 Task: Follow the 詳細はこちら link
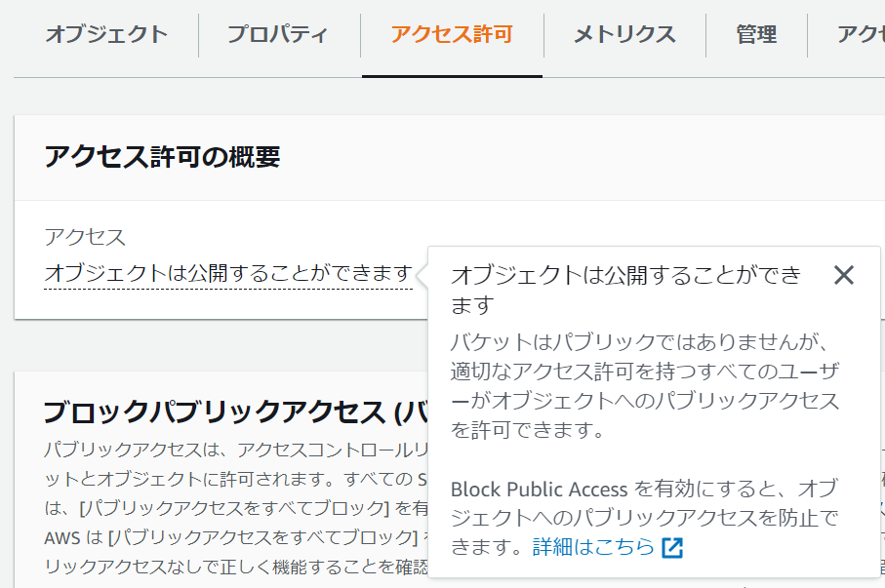(x=593, y=547)
